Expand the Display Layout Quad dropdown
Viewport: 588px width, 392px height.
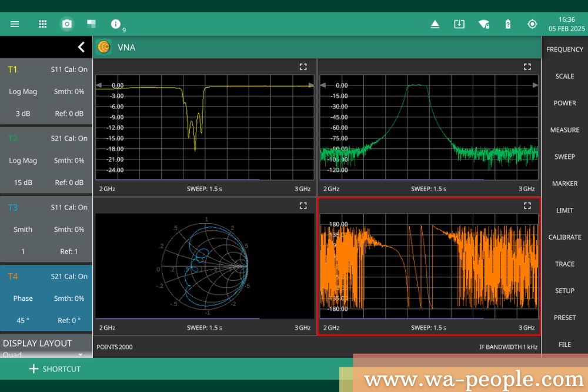(43, 355)
